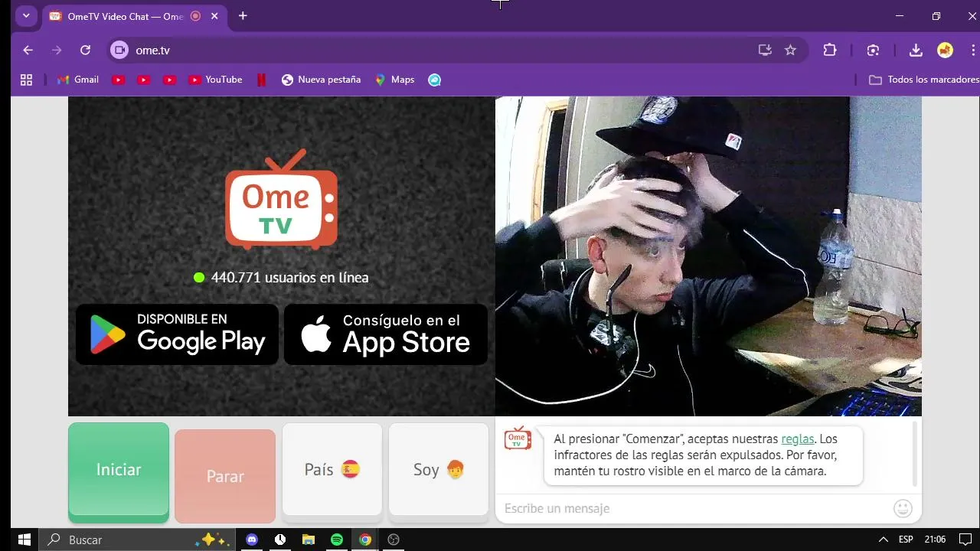
Task: Open the YouTube labeled bookmark
Action: [x=215, y=80]
